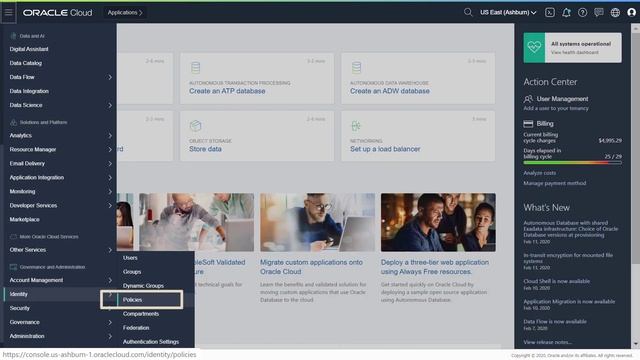Open the hamburger navigation menu
Viewport: 640px width, 360px height.
(9, 12)
